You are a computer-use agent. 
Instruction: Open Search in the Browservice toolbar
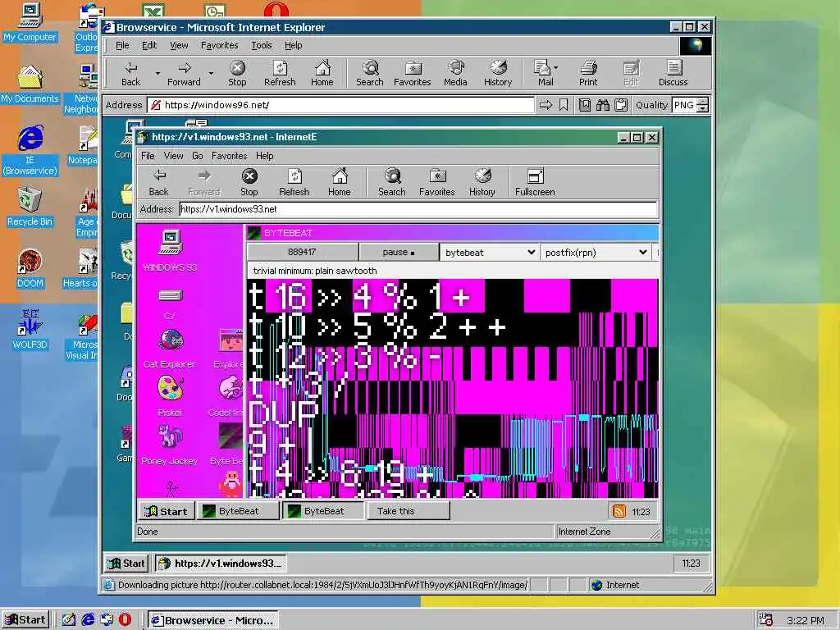coord(370,73)
